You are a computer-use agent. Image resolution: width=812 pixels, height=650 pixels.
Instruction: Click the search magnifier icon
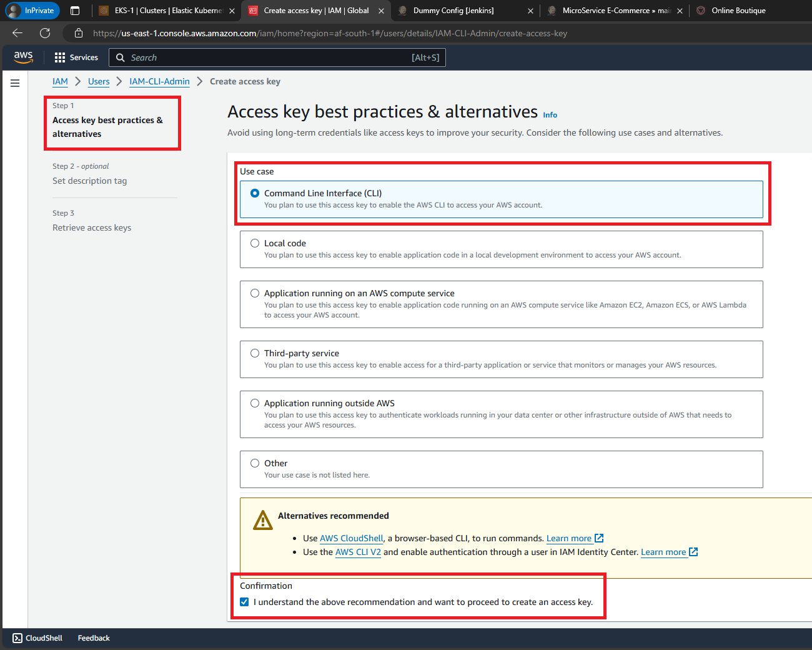(121, 57)
